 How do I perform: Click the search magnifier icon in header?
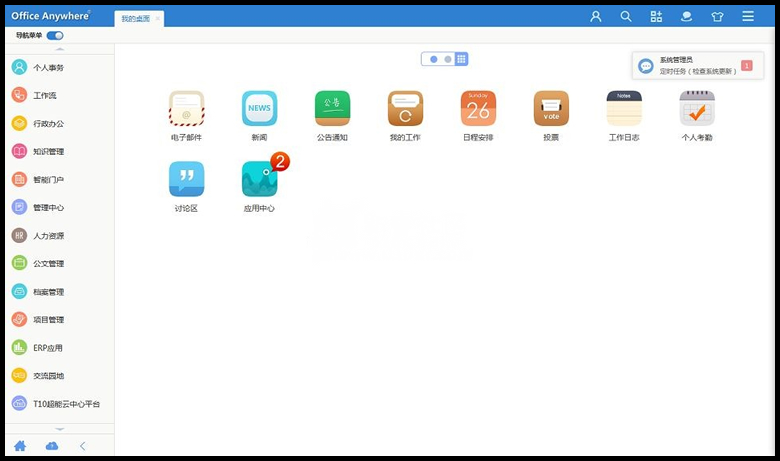(626, 16)
